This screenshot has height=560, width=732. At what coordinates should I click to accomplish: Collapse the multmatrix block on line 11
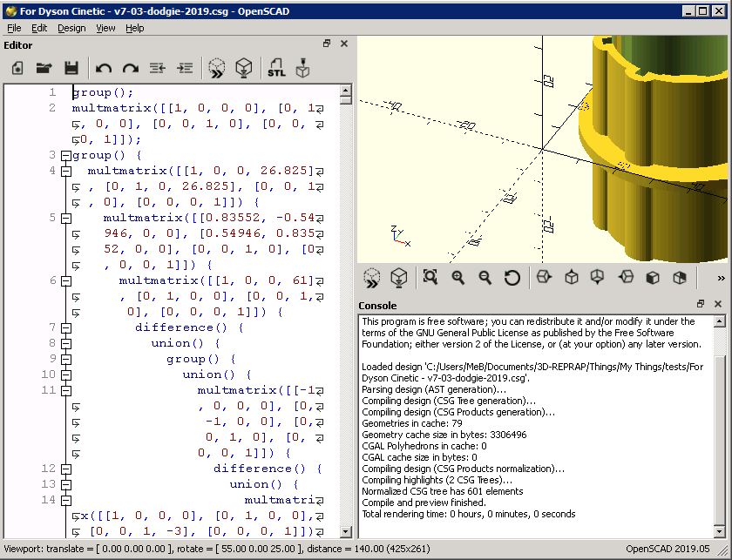point(66,390)
